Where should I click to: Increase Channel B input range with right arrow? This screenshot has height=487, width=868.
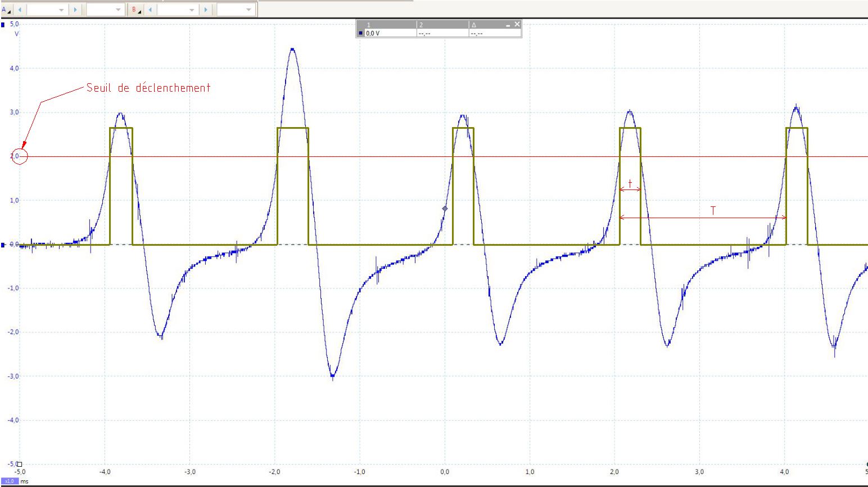206,10
